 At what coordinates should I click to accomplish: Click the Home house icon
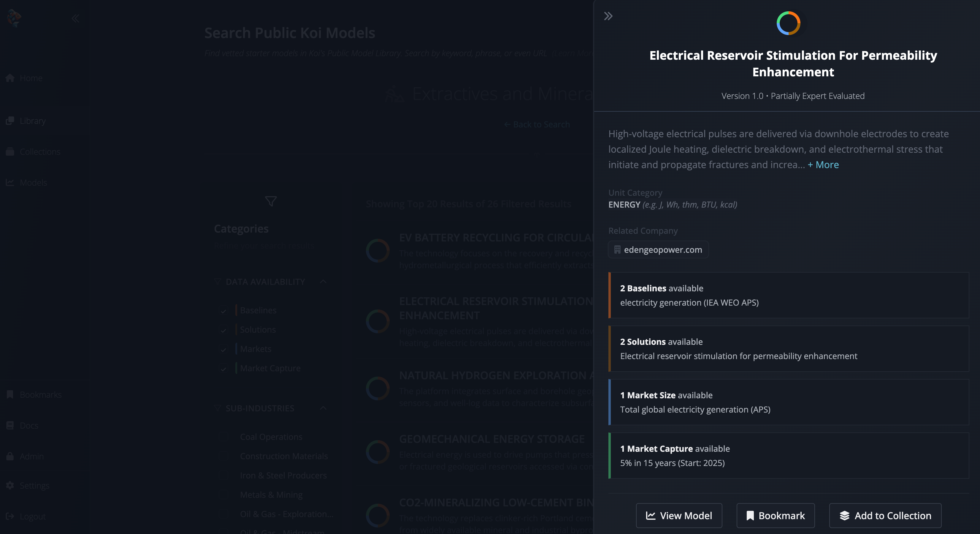click(x=10, y=78)
